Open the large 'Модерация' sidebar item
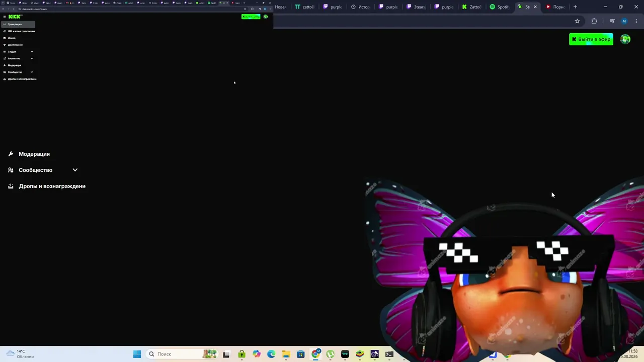Screen dimensions: 644x362 pos(34,154)
